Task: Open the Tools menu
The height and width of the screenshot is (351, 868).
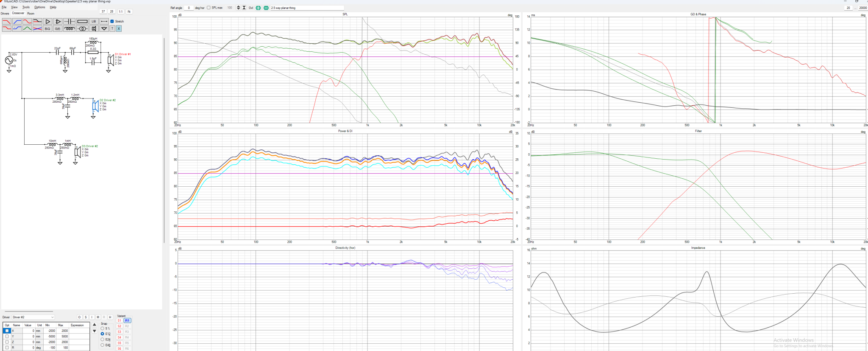Action: [26, 7]
